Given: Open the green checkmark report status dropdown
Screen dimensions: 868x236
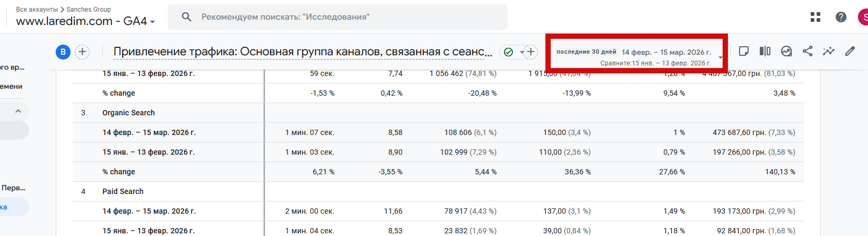Looking at the screenshot, I should pos(512,52).
